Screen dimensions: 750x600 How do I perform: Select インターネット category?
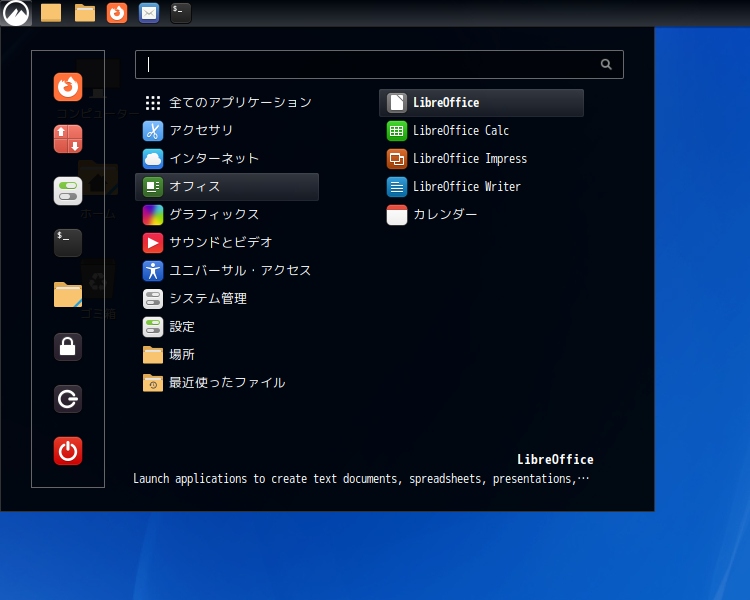(227, 159)
